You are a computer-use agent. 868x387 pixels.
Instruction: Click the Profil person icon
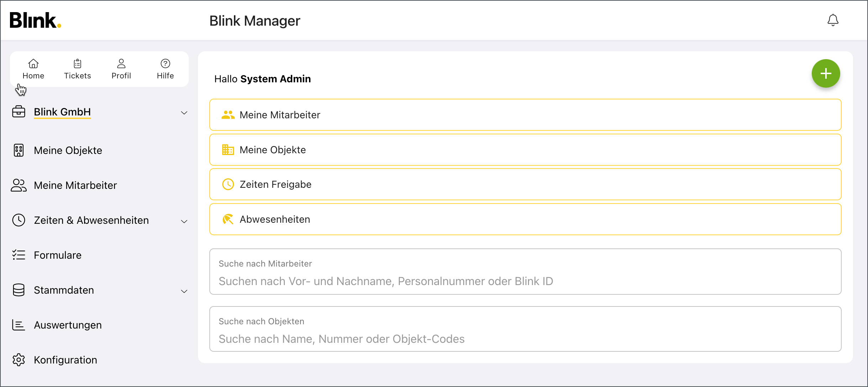coord(121,64)
